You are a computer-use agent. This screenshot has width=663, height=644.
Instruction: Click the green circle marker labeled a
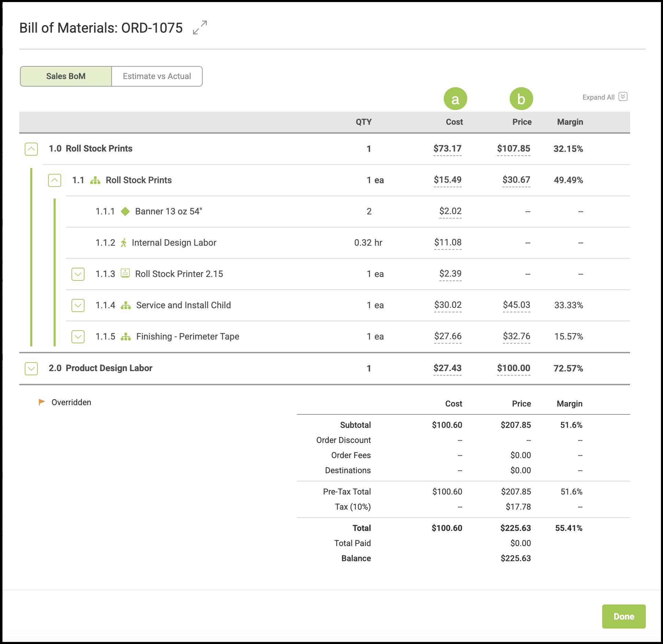pos(455,99)
